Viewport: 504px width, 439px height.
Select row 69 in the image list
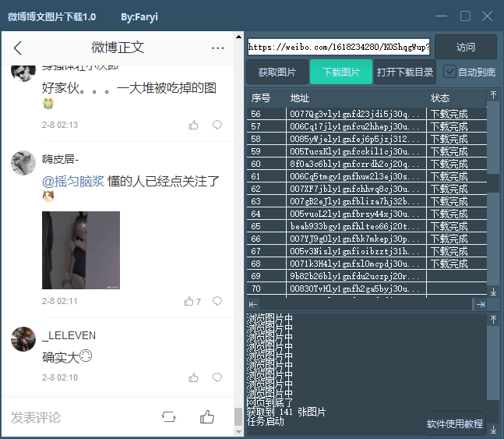(x=367, y=276)
